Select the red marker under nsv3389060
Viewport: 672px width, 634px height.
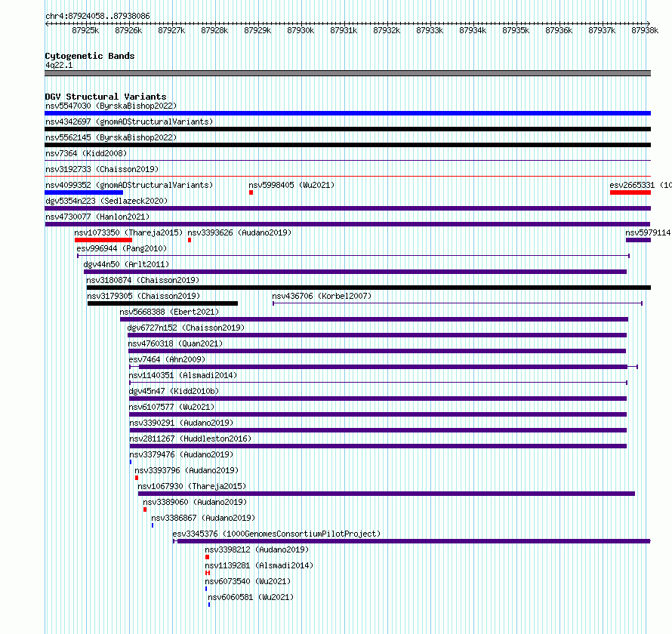pos(145,509)
